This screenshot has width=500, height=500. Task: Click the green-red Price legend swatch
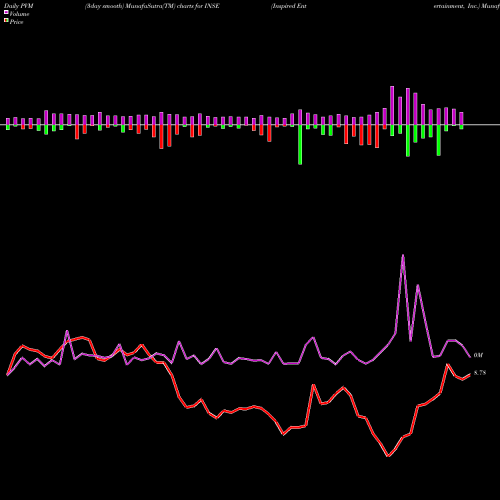(6, 21)
